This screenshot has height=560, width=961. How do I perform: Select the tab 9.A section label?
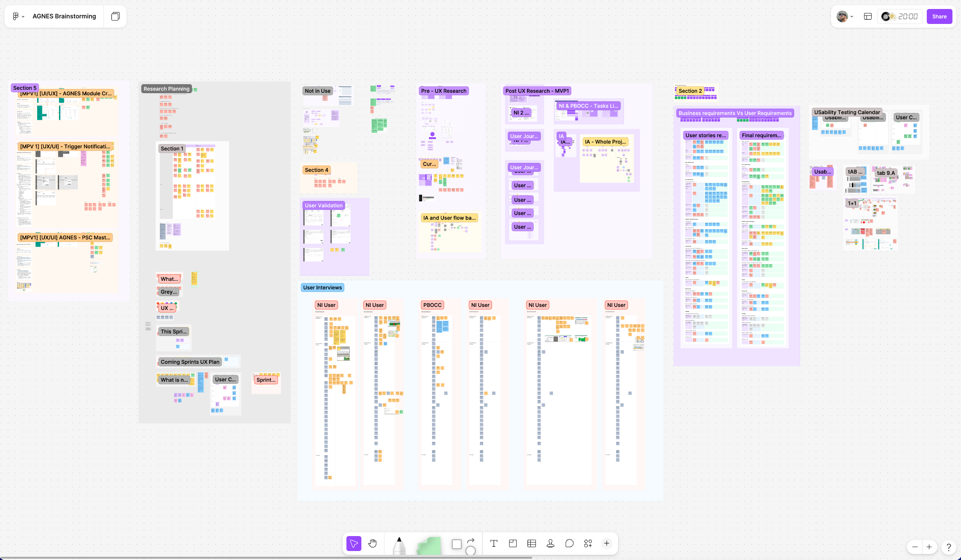click(886, 173)
